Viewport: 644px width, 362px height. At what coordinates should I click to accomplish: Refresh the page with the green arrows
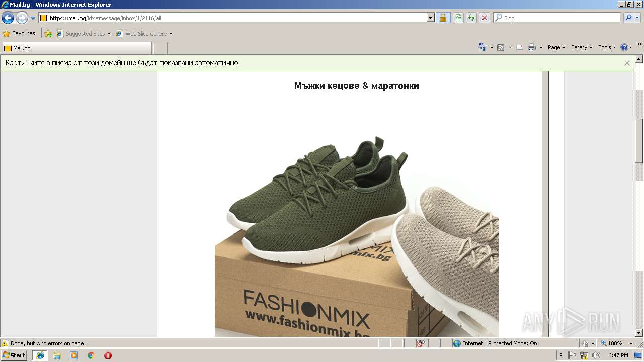pyautogui.click(x=471, y=18)
